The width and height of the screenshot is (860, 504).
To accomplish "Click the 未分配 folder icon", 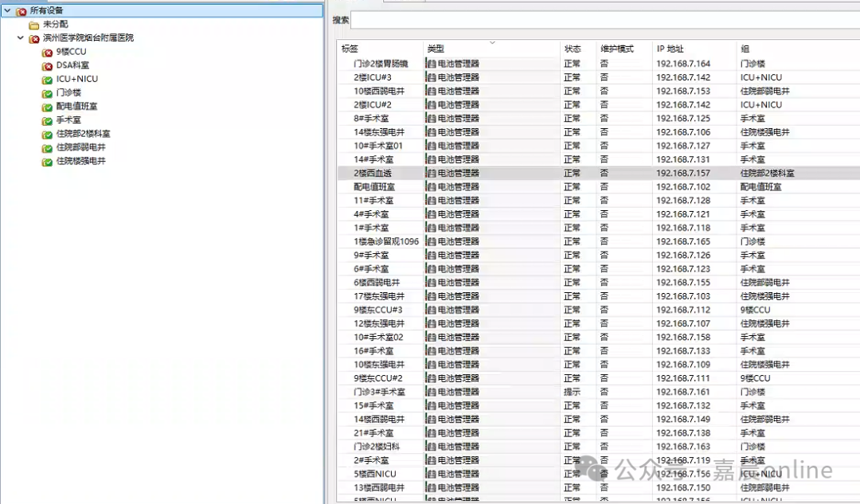I will [x=34, y=25].
